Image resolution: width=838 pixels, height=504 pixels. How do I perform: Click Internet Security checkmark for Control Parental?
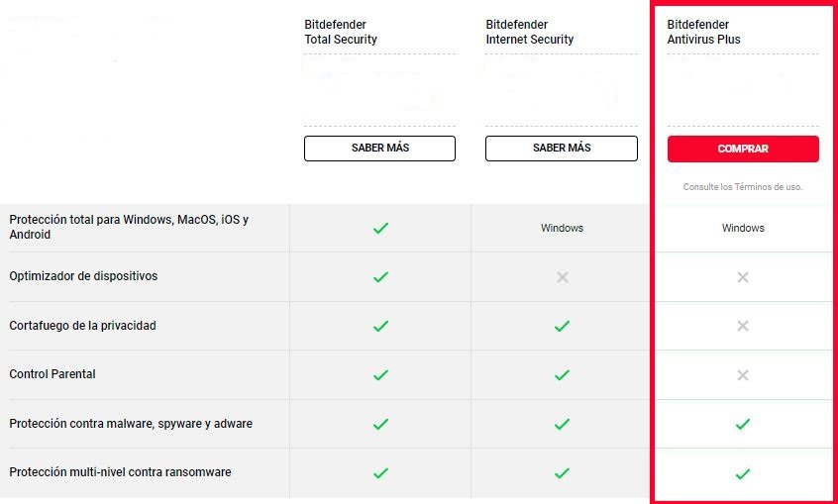(562, 375)
